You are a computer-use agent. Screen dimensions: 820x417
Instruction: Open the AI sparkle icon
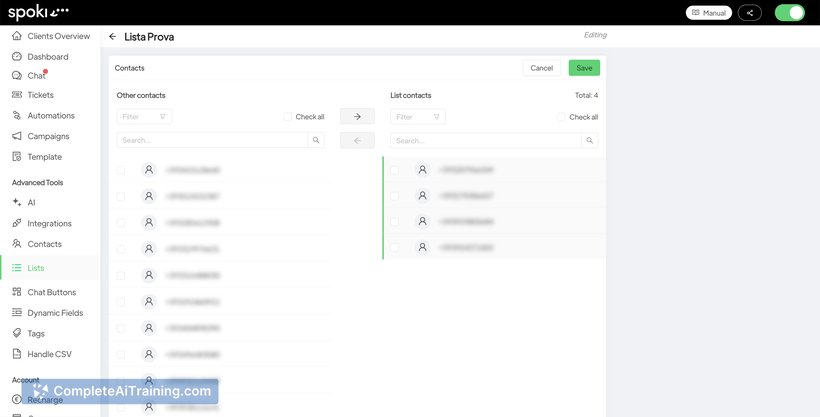pyautogui.click(x=17, y=202)
